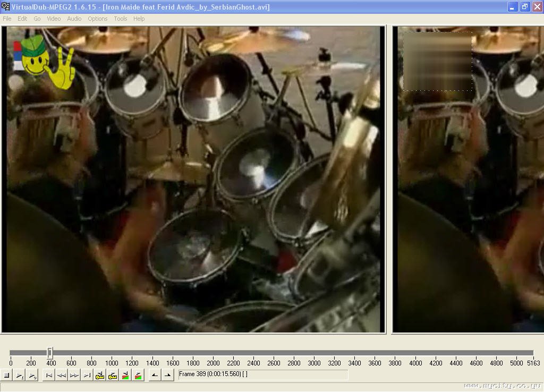Click the timeline at frame 1000
Screen dimensions: 544x392
[x=112, y=353]
